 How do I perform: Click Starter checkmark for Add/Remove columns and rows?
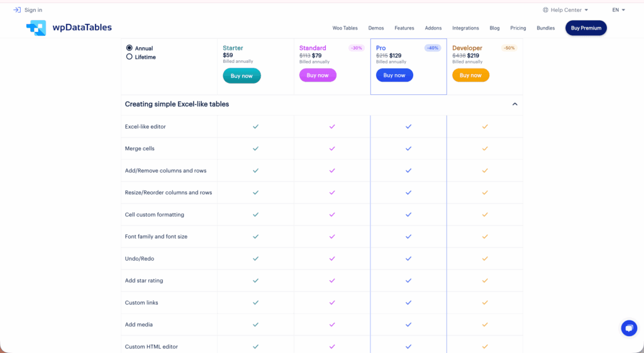tap(255, 171)
